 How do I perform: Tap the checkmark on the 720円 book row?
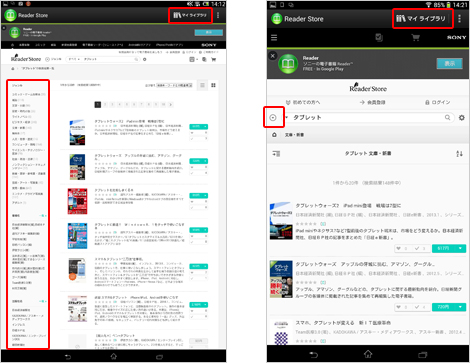click(417, 307)
